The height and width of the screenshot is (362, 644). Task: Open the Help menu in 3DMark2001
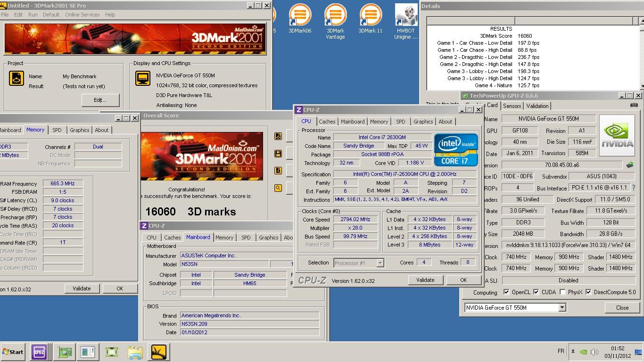coord(110,15)
